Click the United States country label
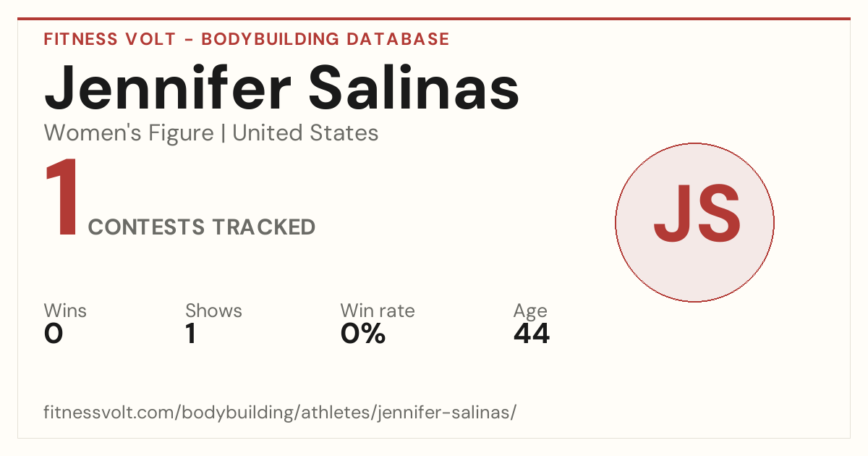 [305, 133]
